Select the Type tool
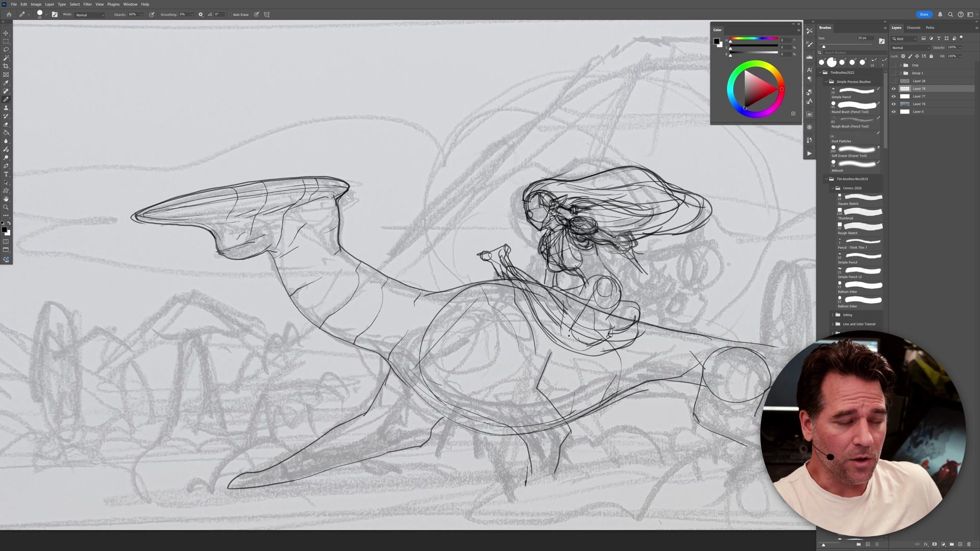Image resolution: width=980 pixels, height=551 pixels. click(x=6, y=174)
